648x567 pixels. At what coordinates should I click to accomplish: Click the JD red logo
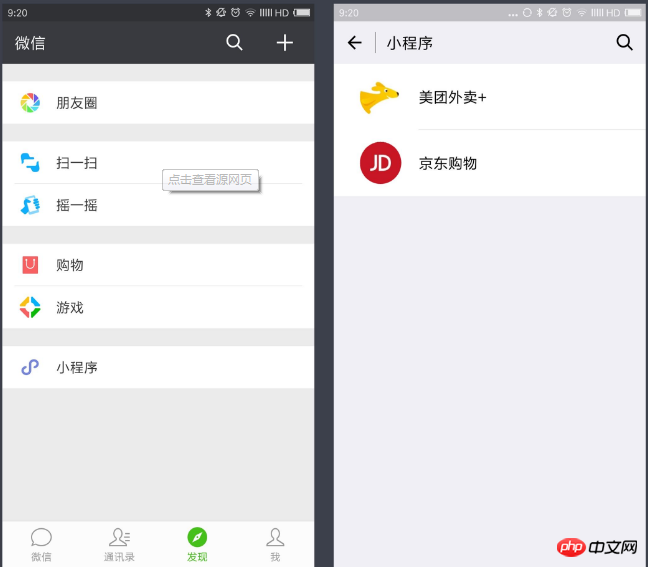click(x=380, y=163)
